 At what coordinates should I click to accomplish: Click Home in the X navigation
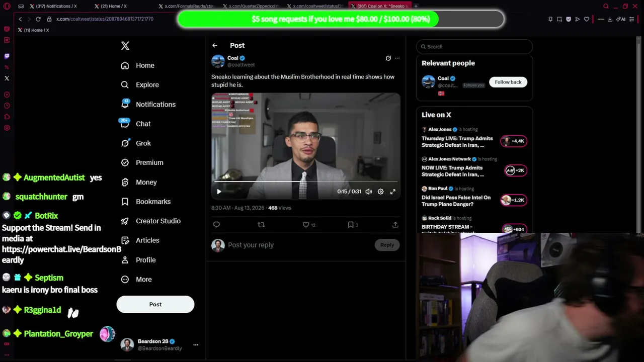point(138,65)
